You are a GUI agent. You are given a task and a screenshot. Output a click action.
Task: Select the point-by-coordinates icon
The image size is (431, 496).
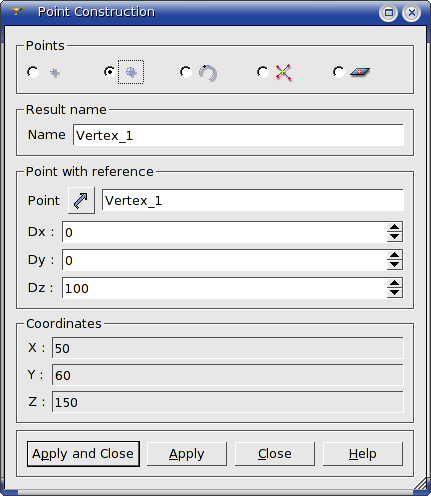click(55, 72)
